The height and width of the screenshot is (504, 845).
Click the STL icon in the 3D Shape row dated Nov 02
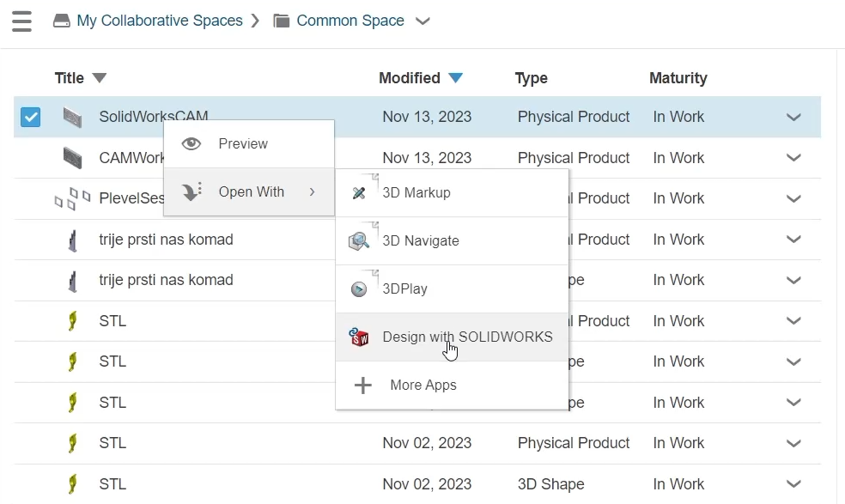tap(72, 484)
